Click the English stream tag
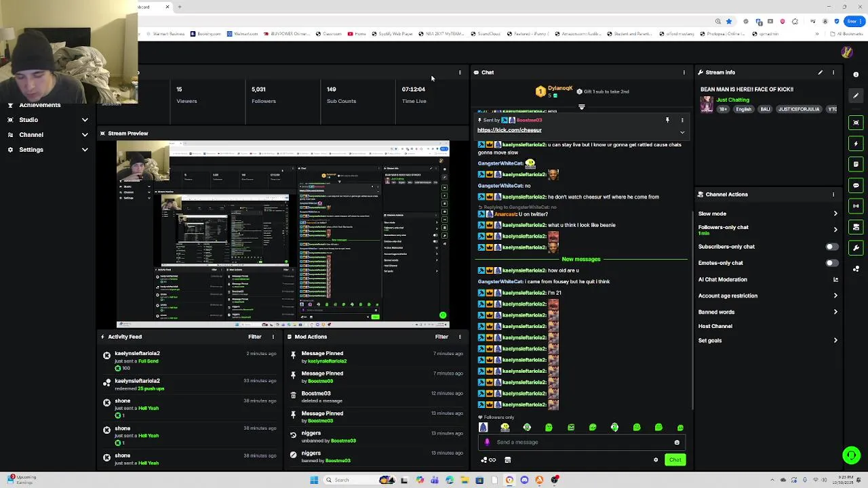The width and height of the screenshot is (868, 488). pos(744,109)
